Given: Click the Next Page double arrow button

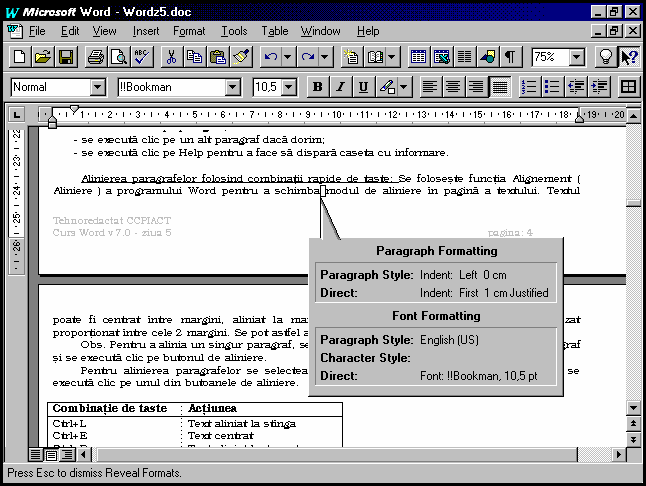Looking at the screenshot, I should click(x=633, y=439).
